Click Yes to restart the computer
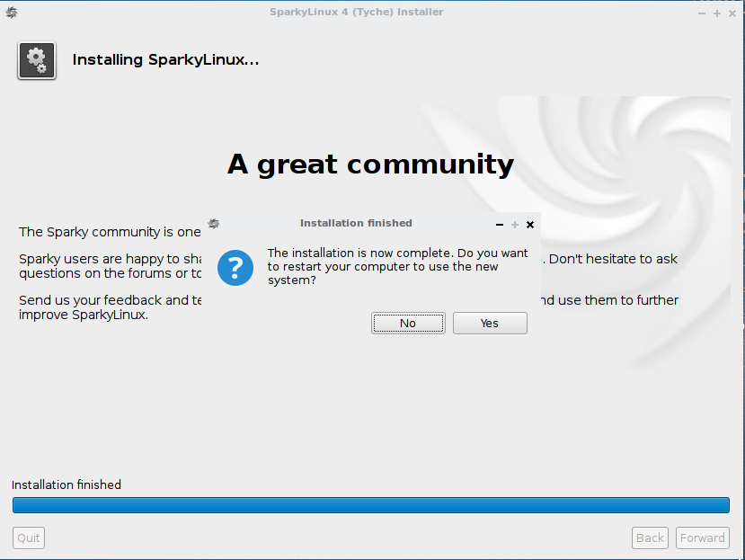The image size is (745, 560). [x=490, y=324]
